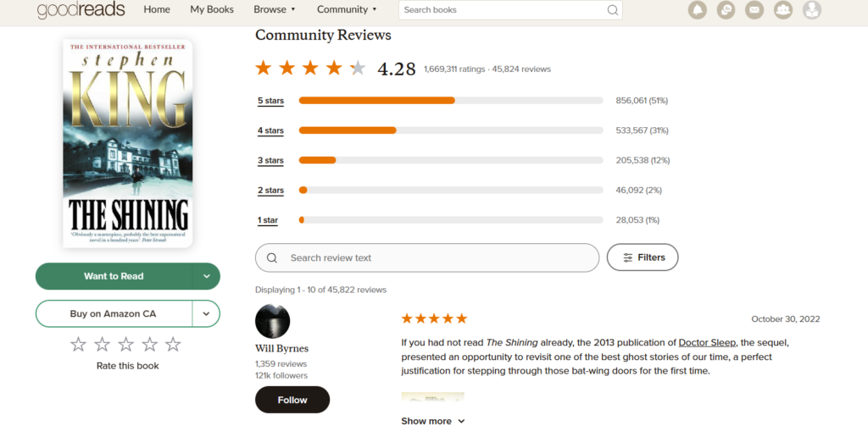The image size is (868, 437).
Task: Open the notifications bell icon
Action: tap(698, 10)
